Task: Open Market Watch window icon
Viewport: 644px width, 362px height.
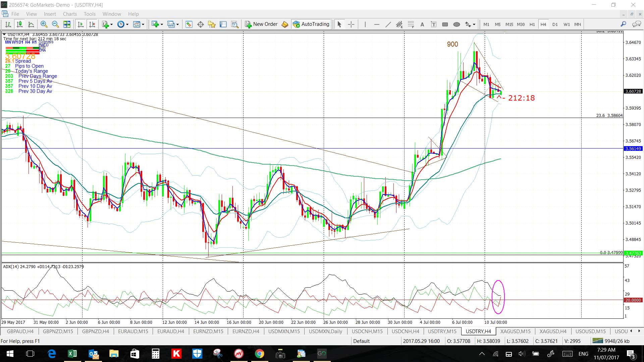Action: click(x=189, y=24)
